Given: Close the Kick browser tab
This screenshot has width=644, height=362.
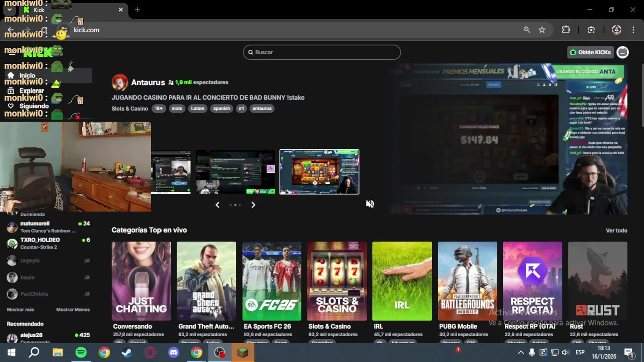Looking at the screenshot, I should click(x=121, y=9).
